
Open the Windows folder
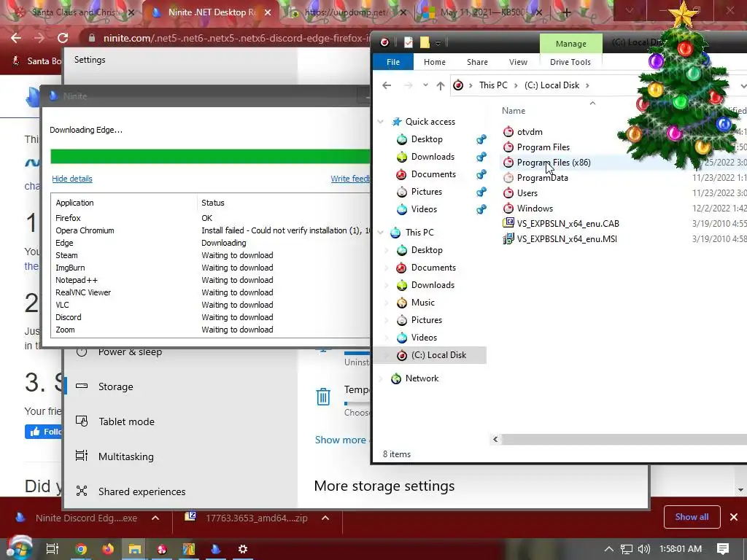click(535, 208)
